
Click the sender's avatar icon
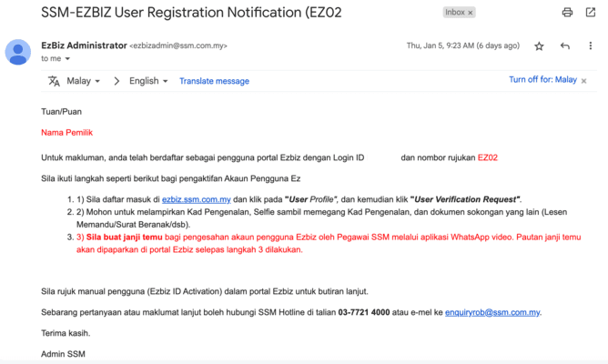[18, 52]
